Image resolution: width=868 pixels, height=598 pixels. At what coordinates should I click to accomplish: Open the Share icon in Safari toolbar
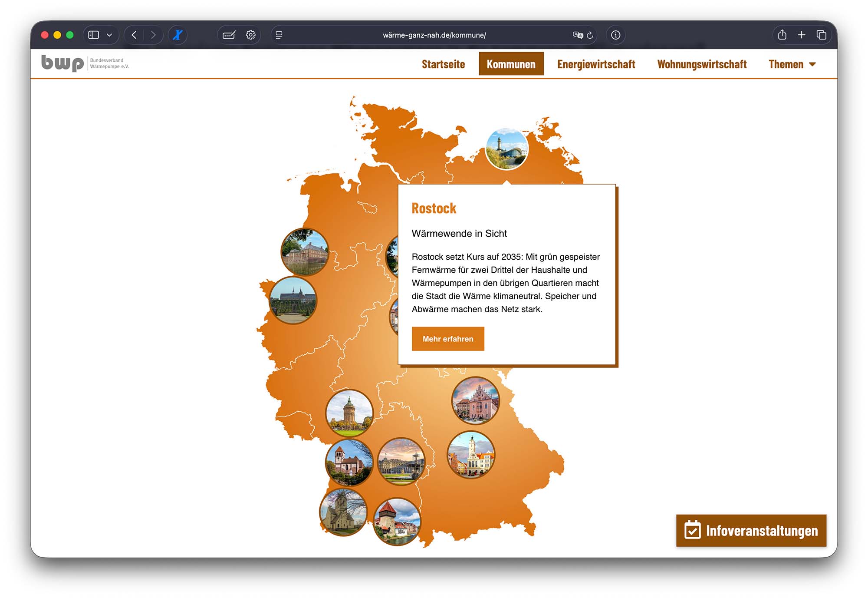pos(782,35)
